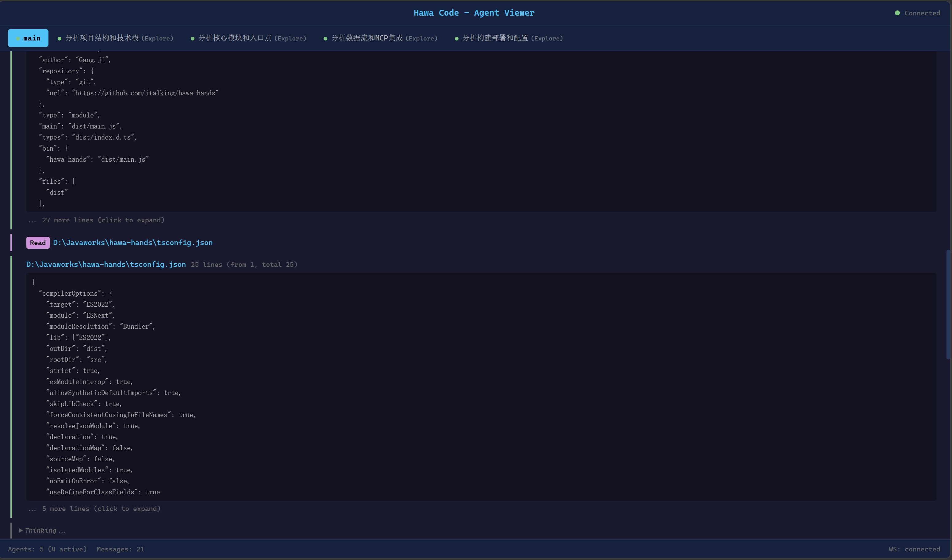The image size is (952, 560).
Task: Click the Hawa Code – Agent Viewer title
Action: [x=474, y=13]
